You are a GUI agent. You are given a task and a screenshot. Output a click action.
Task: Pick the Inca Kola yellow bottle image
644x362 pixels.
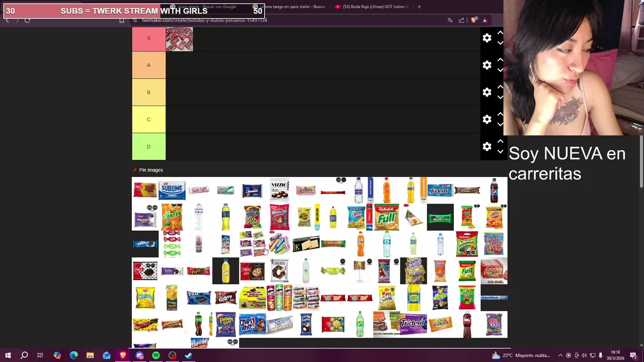tap(414, 298)
